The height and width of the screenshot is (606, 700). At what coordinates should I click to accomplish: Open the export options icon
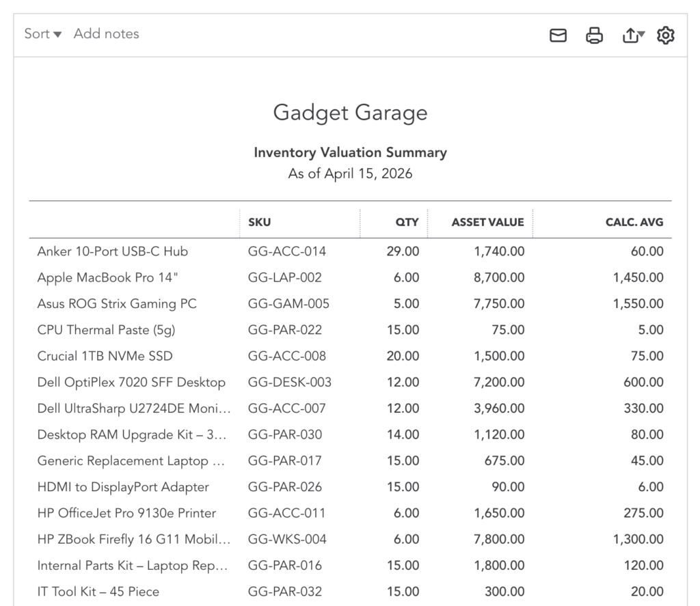(633, 36)
